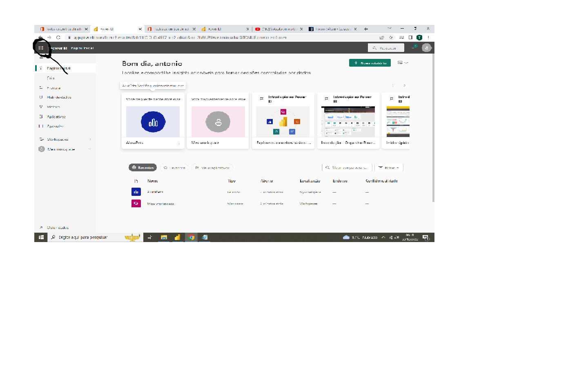The width and height of the screenshot is (588, 368).
Task: Open the app launcher grid icon
Action: tap(41, 48)
